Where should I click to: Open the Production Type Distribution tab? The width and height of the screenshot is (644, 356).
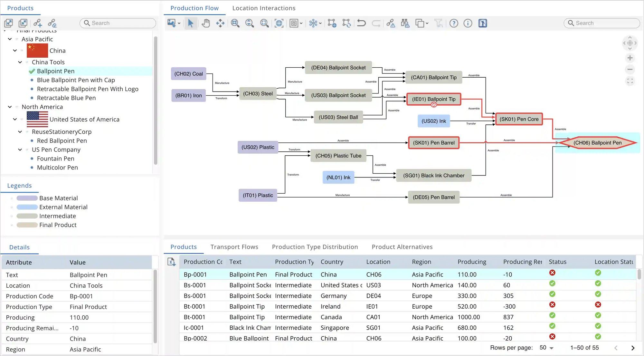click(x=315, y=247)
